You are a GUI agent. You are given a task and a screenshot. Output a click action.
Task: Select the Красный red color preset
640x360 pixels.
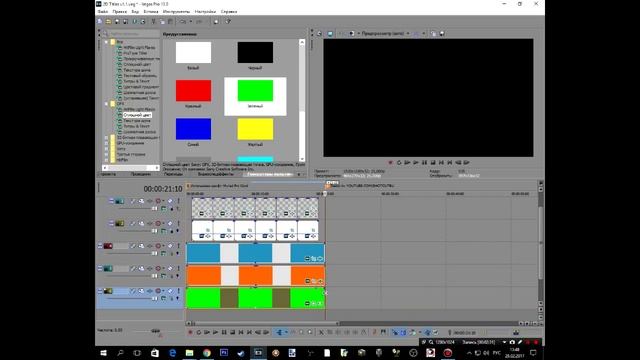pos(193,91)
